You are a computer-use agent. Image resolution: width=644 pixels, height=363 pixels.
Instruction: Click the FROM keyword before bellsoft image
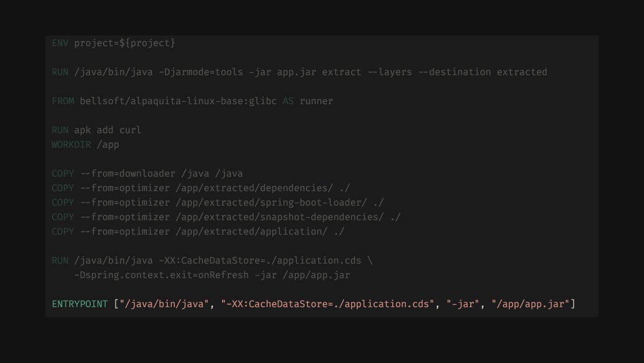63,101
